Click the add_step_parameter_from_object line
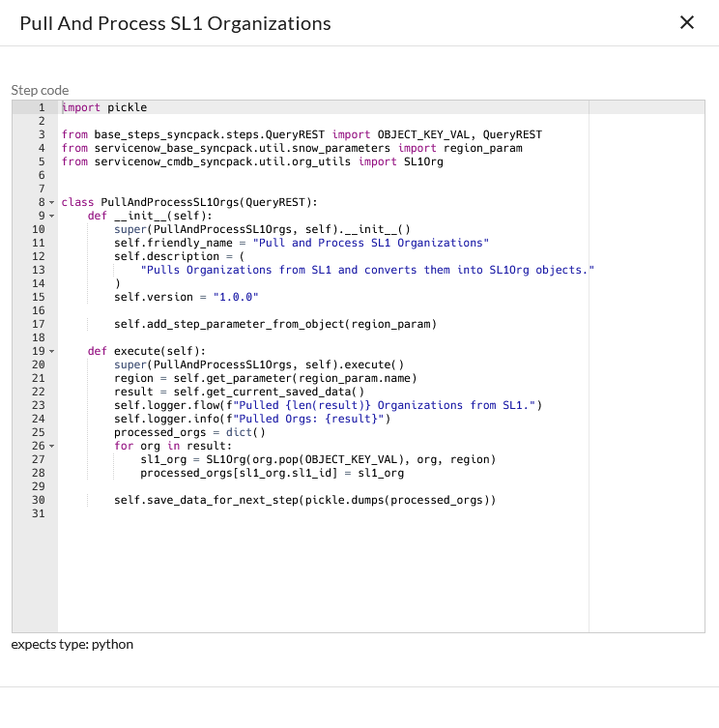 tap(275, 324)
